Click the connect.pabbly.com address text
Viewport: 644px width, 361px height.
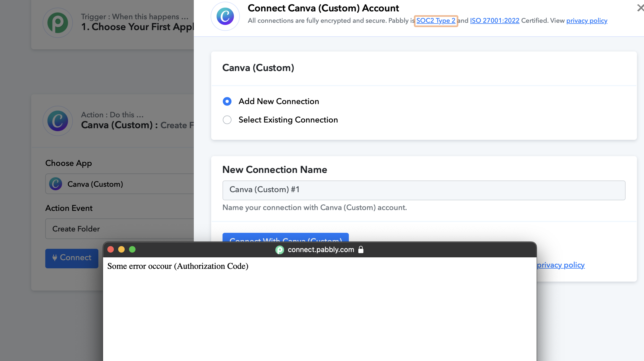(321, 250)
